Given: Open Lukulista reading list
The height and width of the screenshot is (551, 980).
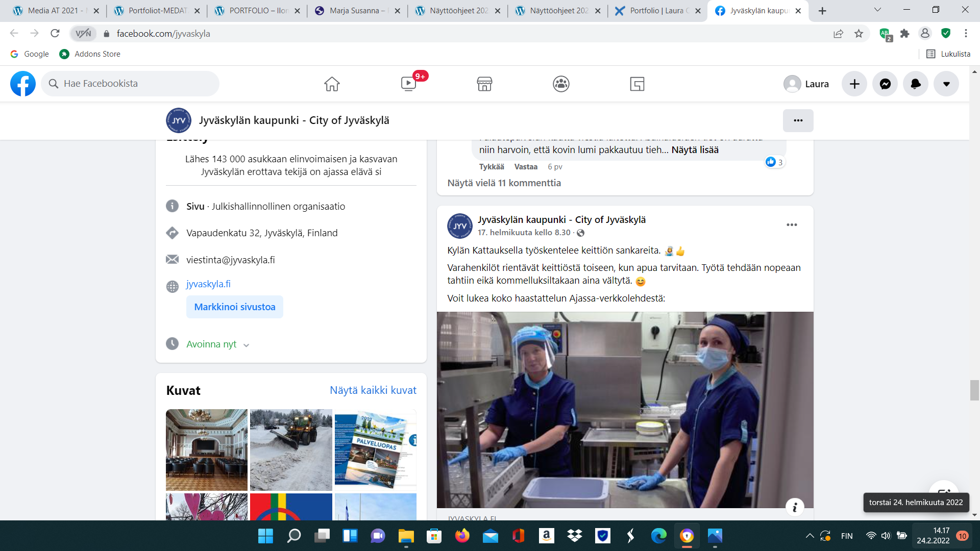Looking at the screenshot, I should pos(948,54).
